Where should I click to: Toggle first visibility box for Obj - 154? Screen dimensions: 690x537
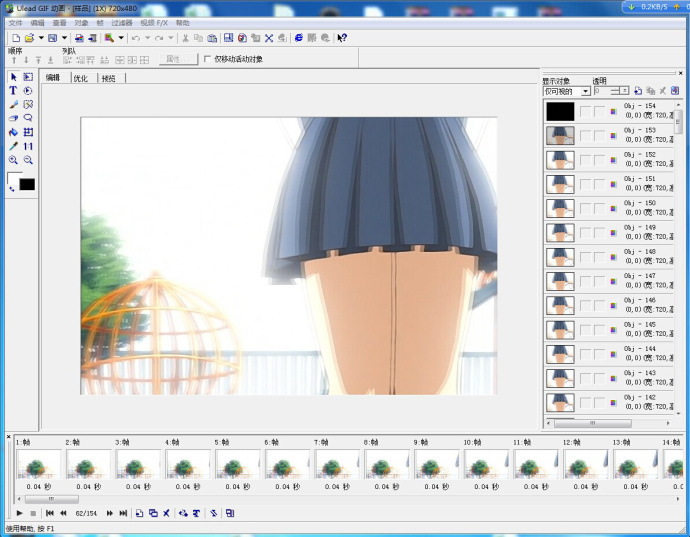(x=585, y=112)
